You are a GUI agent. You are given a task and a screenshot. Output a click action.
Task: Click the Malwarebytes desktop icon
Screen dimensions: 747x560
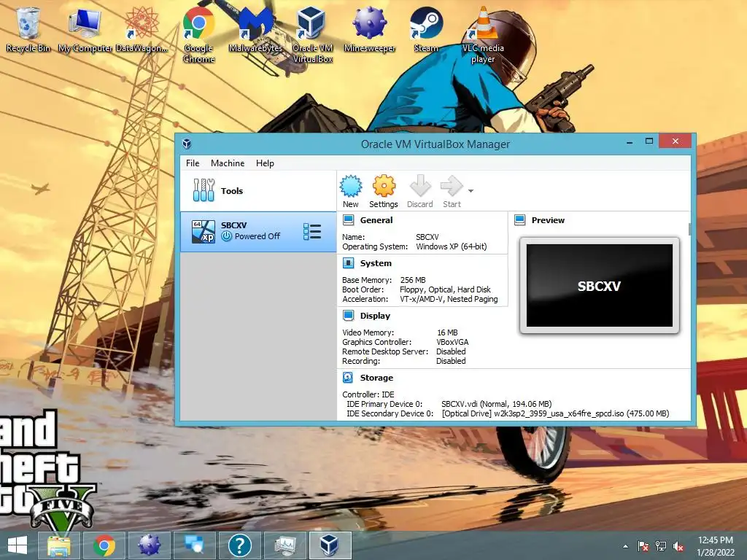coord(255,28)
